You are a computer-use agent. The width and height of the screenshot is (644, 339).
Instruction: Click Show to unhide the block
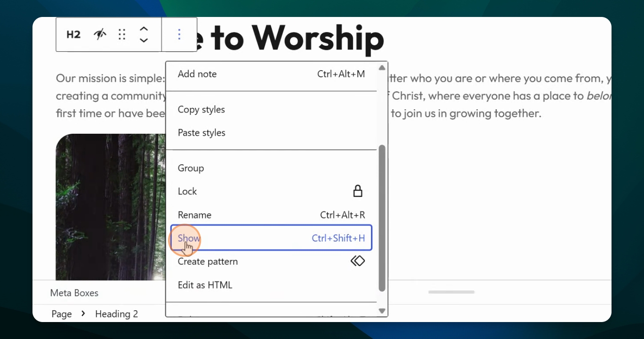tap(271, 238)
